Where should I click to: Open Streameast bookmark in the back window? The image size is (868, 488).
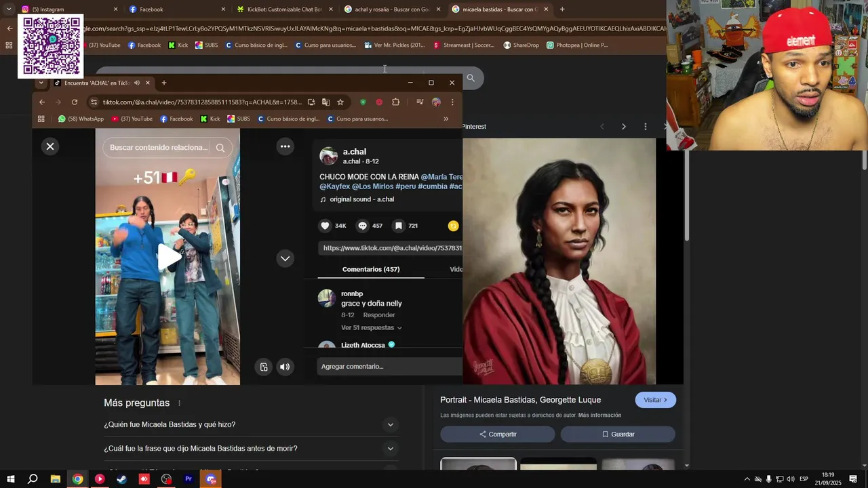(464, 45)
